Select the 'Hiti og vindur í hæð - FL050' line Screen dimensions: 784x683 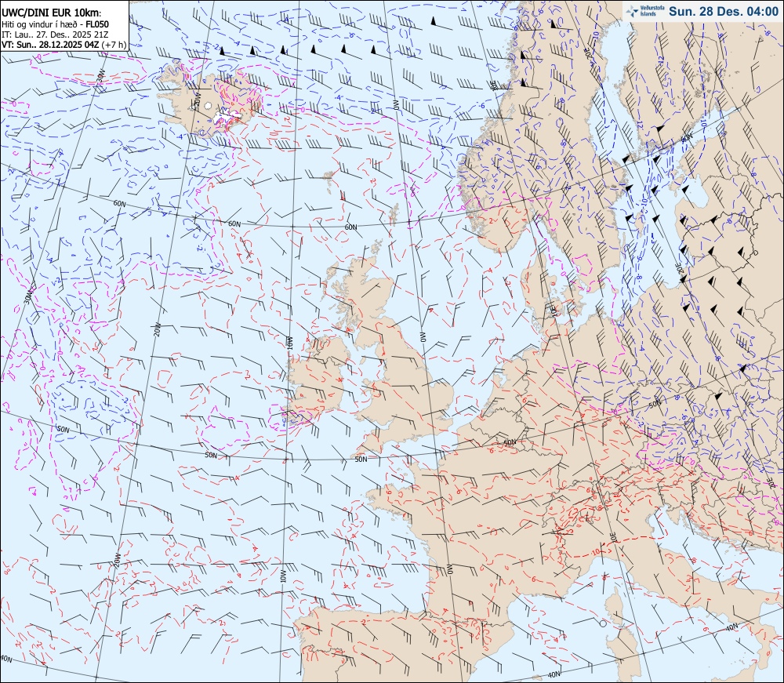55,24
